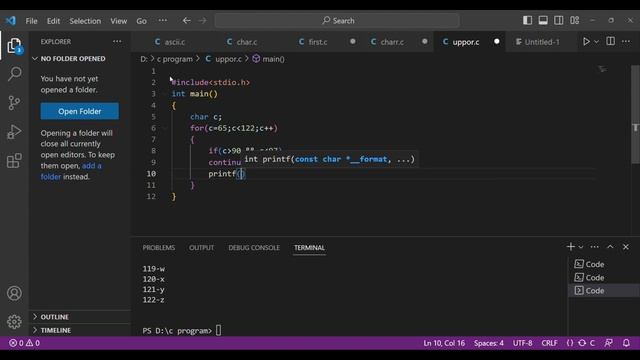Expand the OUTLINE section
Image resolution: width=640 pixels, height=360 pixels.
(80, 317)
